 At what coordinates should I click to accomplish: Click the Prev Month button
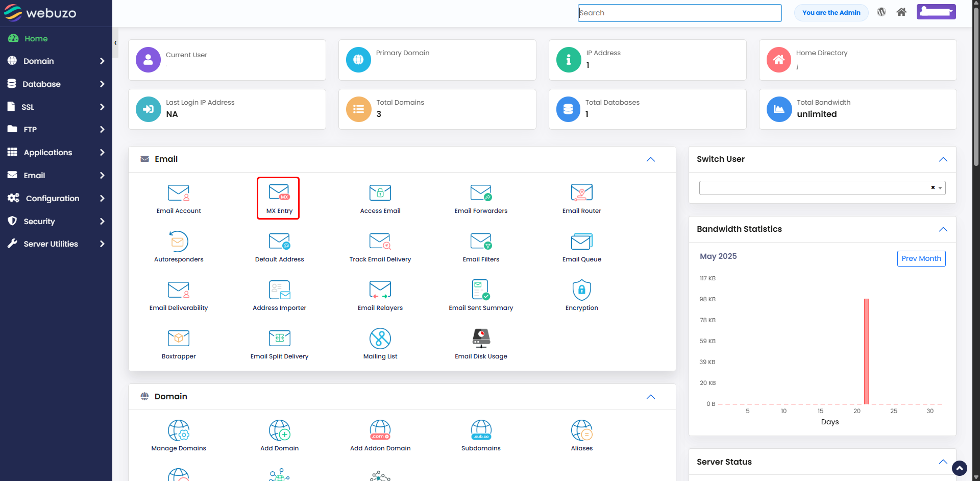921,258
